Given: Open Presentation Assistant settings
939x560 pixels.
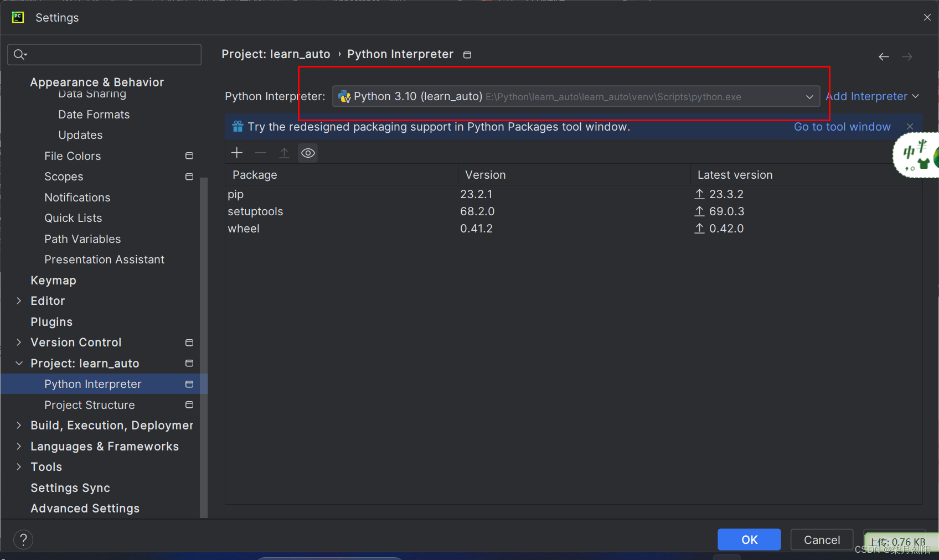Looking at the screenshot, I should click(104, 260).
